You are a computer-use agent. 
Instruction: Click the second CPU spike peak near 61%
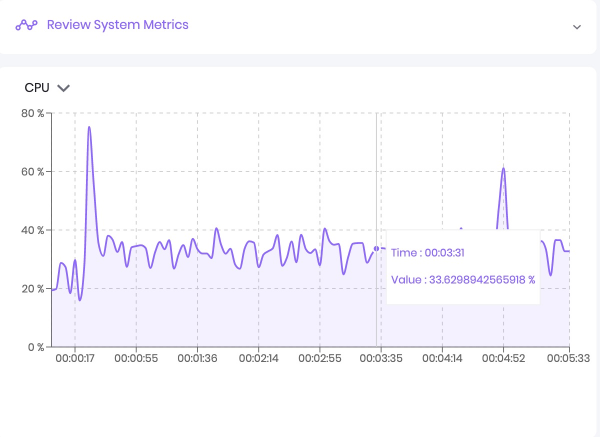[x=503, y=169]
